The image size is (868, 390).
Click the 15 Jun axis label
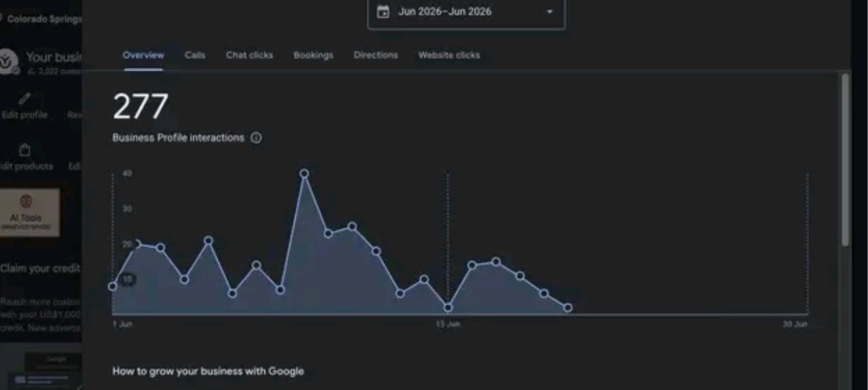click(448, 324)
